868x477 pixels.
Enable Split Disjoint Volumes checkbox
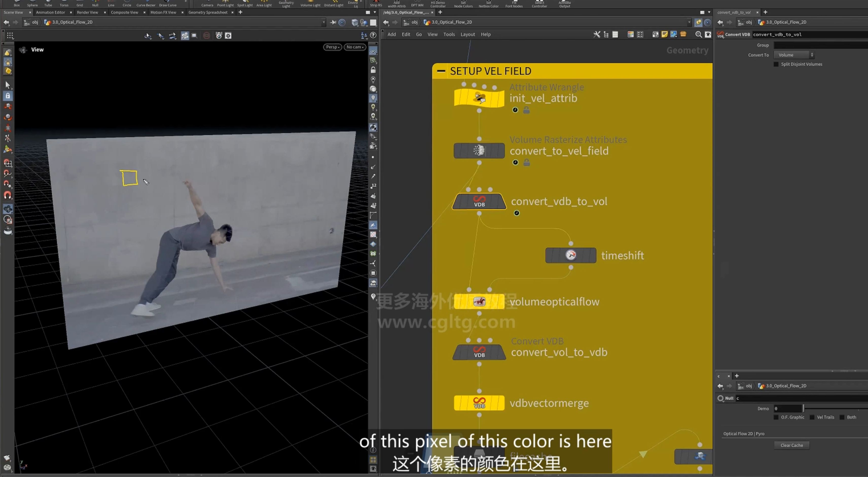(776, 64)
